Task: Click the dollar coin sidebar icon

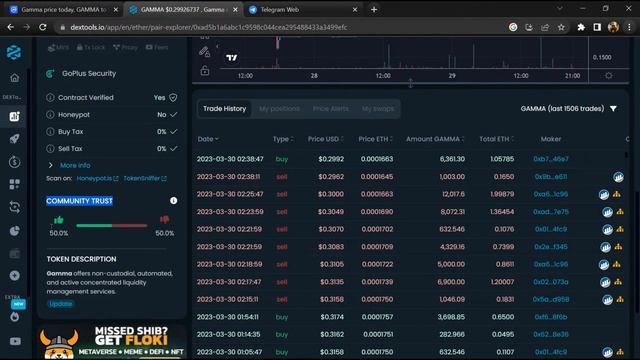Action: pyautogui.click(x=15, y=162)
